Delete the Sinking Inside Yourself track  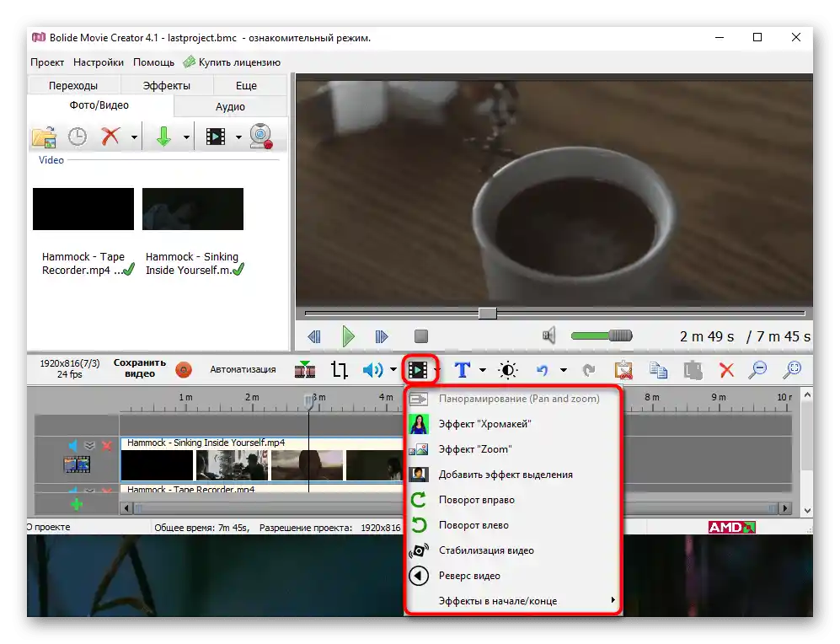coord(107,445)
